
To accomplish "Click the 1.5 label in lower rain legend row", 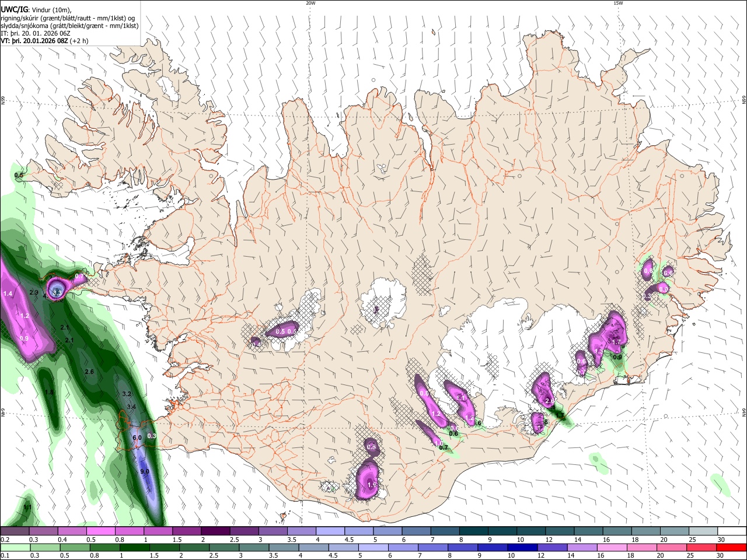I will [x=154, y=556].
